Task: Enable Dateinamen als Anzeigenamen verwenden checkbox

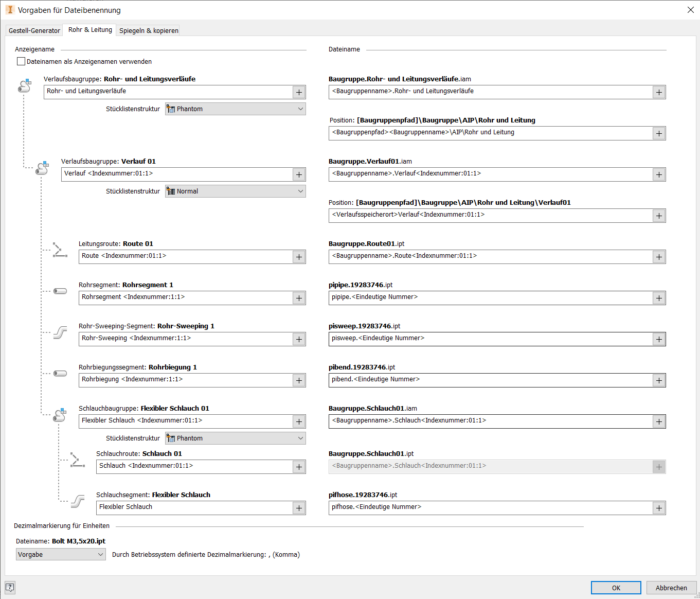Action: pos(21,62)
